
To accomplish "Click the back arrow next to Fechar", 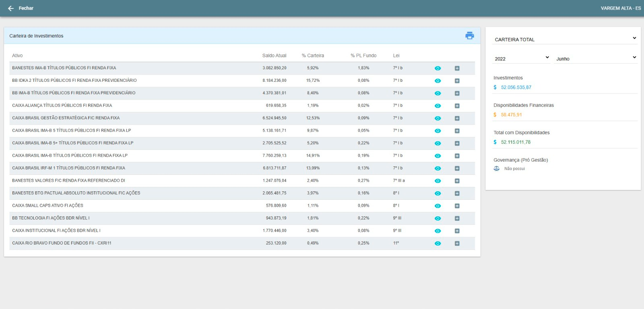I will (11, 8).
